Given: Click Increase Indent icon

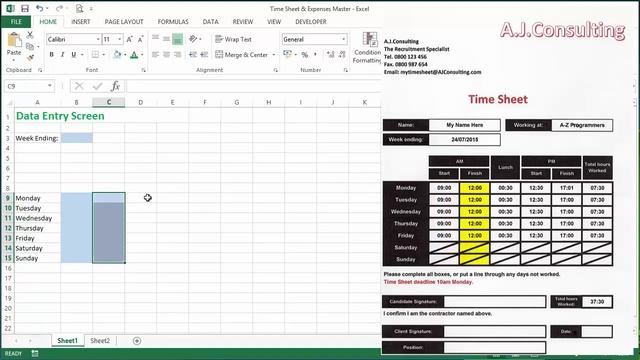Looking at the screenshot, I should [x=204, y=54].
